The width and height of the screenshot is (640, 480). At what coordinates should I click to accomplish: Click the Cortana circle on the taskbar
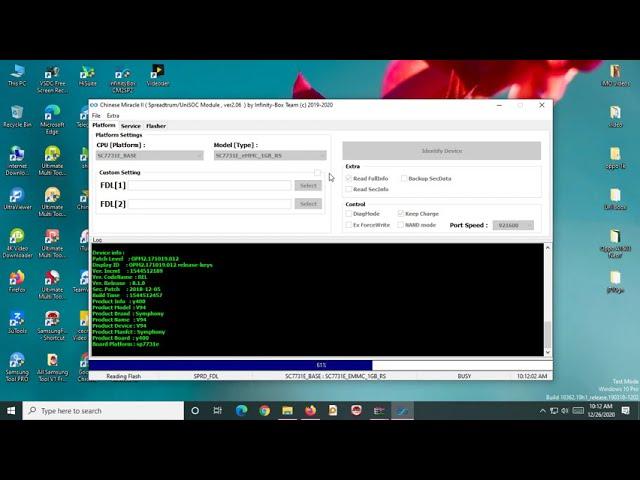[195, 411]
